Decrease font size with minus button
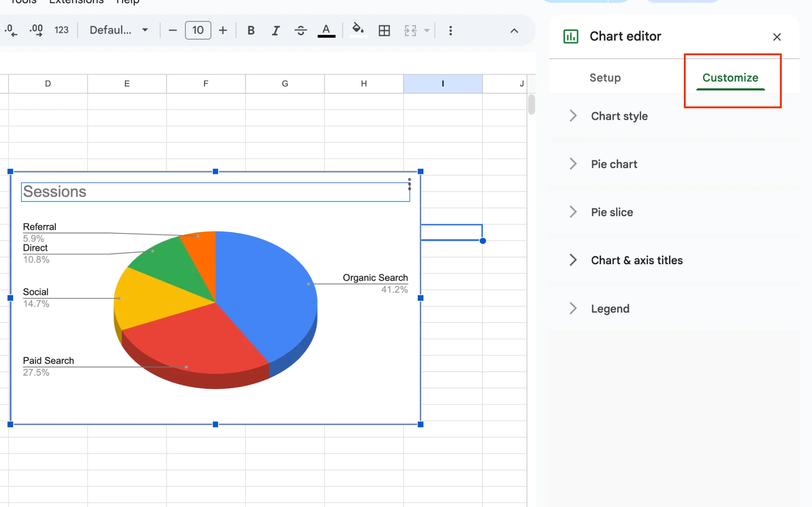The width and height of the screenshot is (812, 507). (x=172, y=30)
